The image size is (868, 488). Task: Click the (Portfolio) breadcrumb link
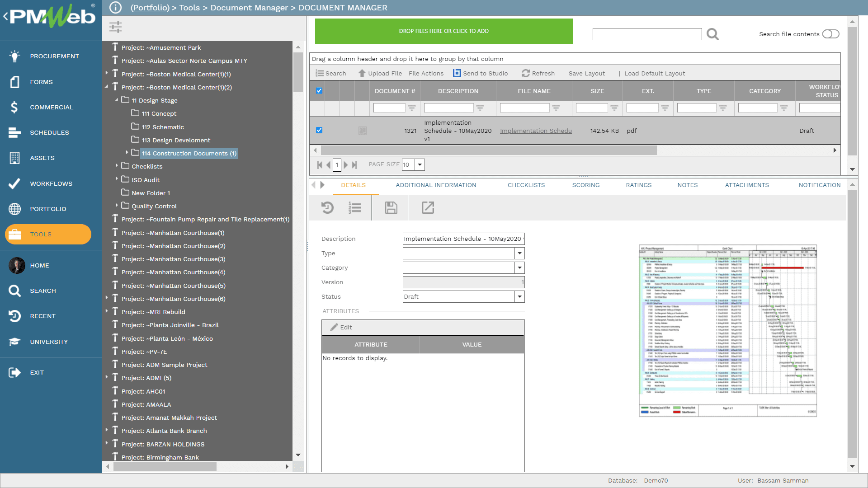tap(150, 8)
